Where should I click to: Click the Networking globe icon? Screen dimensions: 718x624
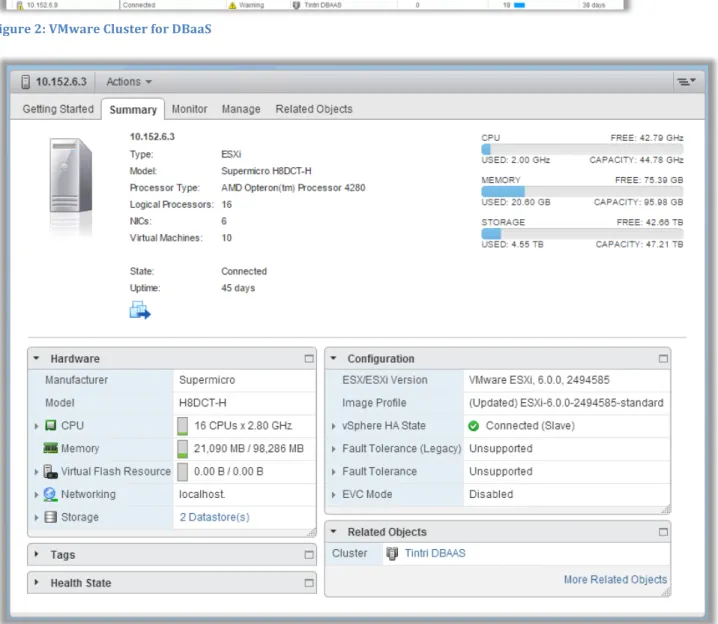coord(50,494)
